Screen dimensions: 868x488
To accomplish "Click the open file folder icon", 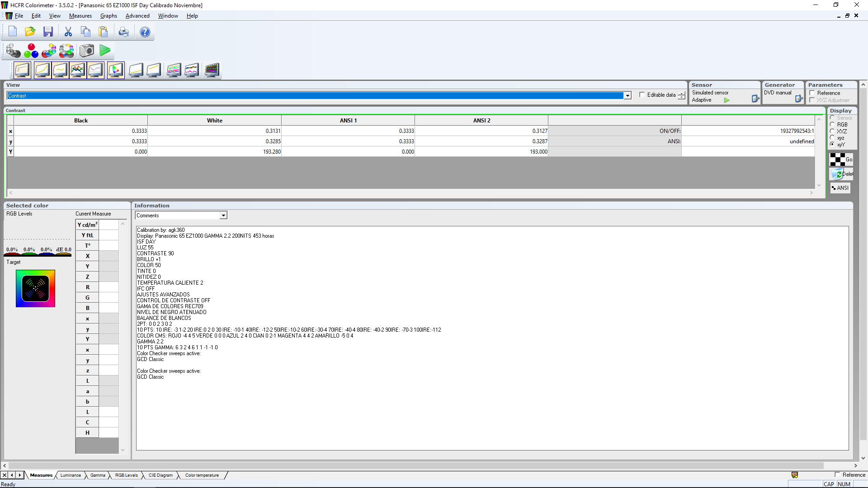I will 30,32.
